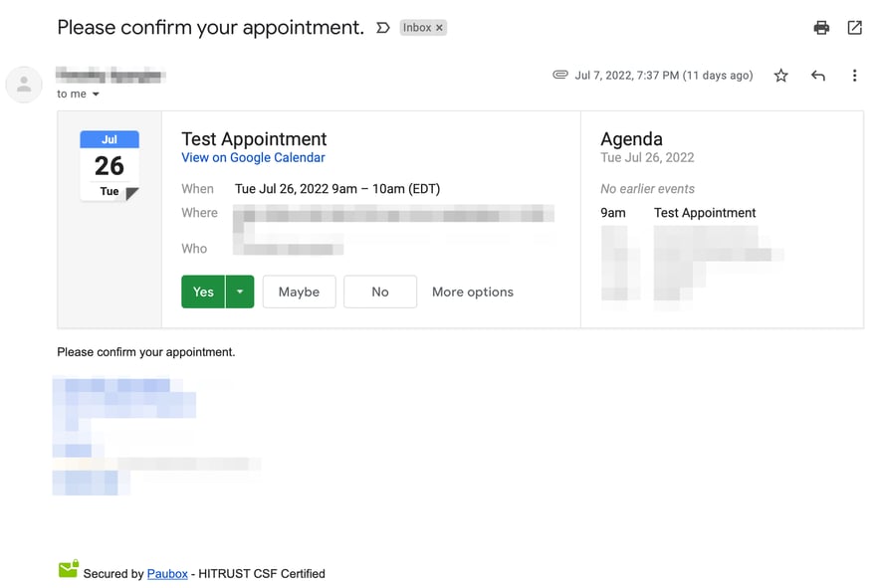
Task: Open View on Google Calendar link
Action: click(253, 157)
